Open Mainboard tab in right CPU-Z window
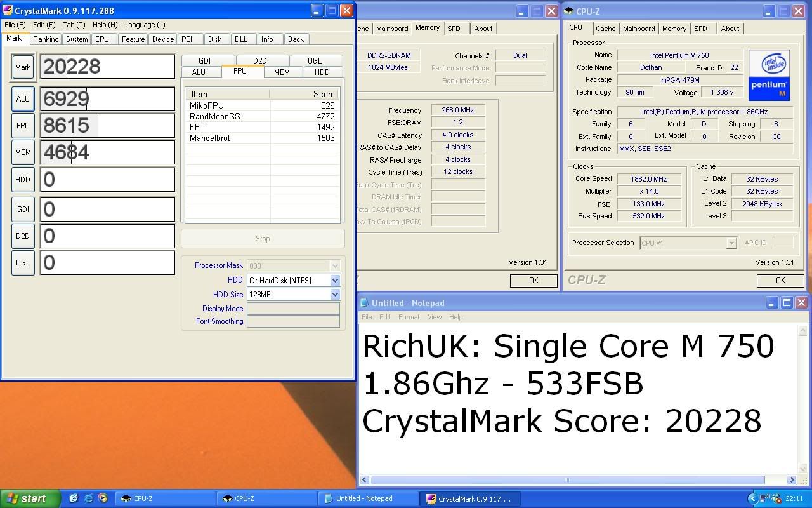Viewport: 812px width, 508px height. (639, 29)
